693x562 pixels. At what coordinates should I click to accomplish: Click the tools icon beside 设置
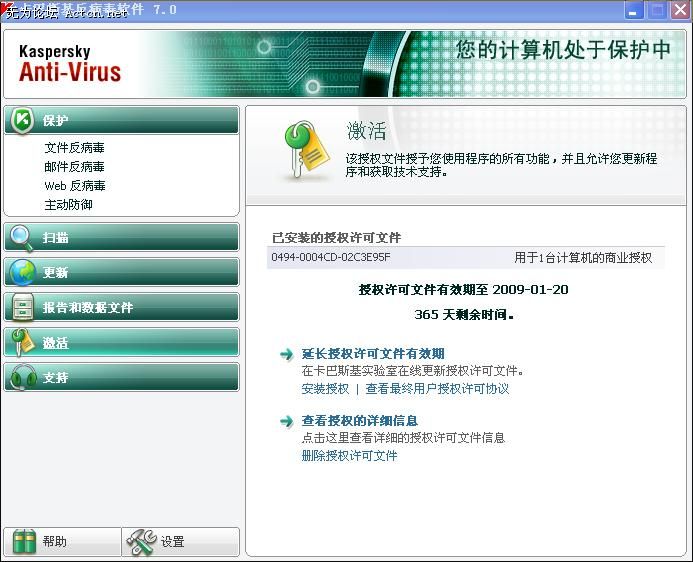point(141,542)
